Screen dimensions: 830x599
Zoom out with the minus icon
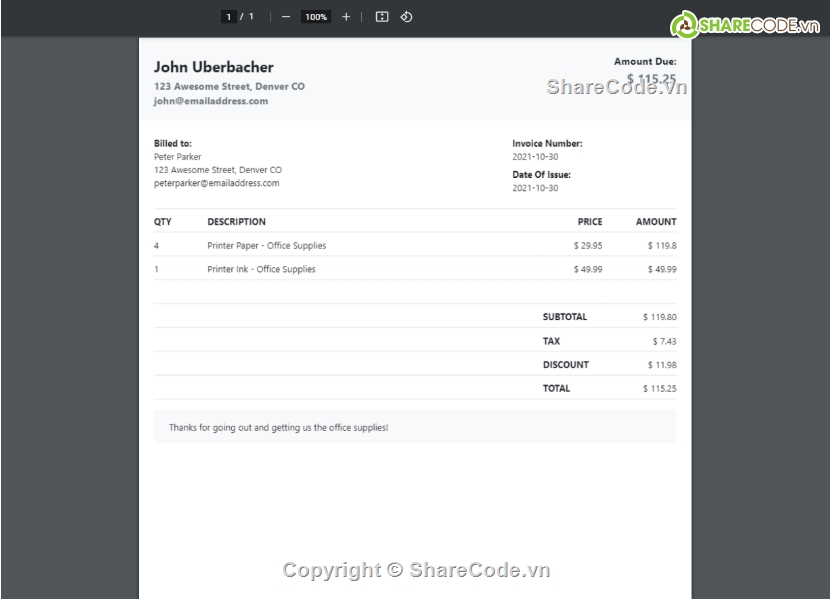286,17
